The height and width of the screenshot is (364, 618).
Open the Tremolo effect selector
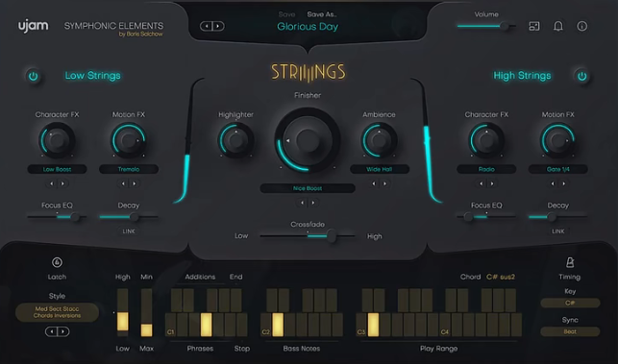[x=129, y=169]
